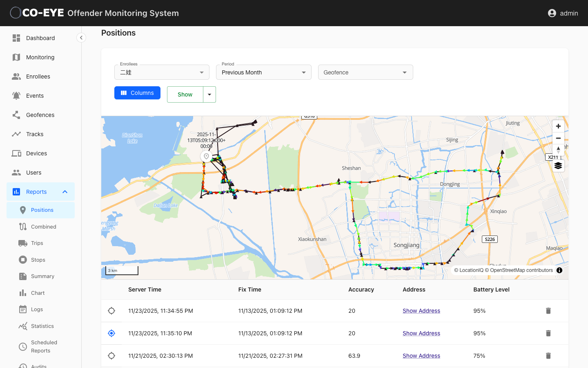Viewport: 588px width, 368px height.
Task: Click the Accuracy column header
Action: click(x=361, y=289)
